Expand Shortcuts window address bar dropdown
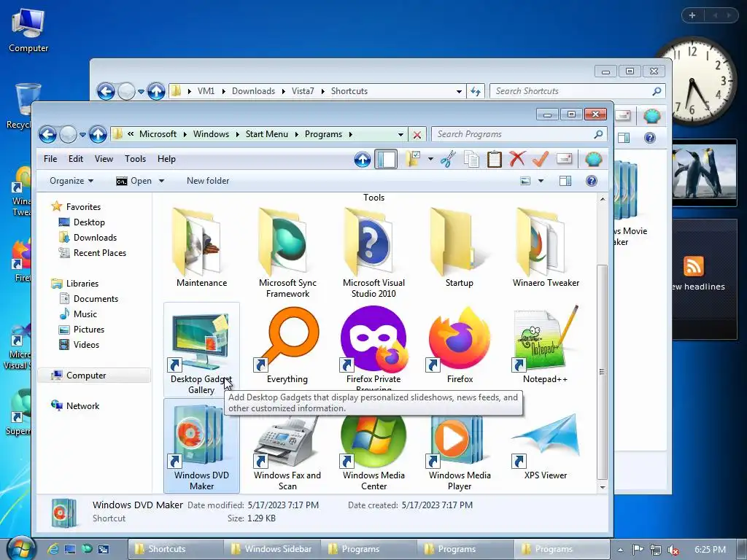The height and width of the screenshot is (560, 747). [459, 91]
